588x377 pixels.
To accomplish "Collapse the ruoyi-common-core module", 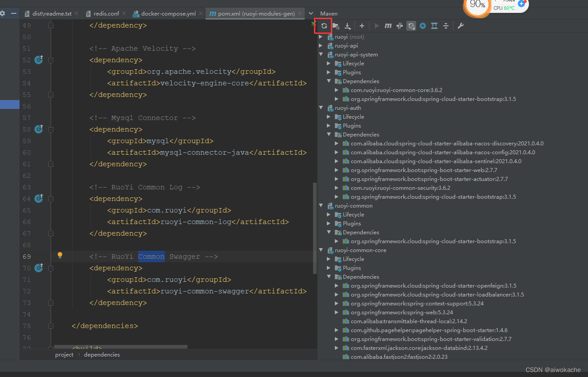I will pos(321,250).
